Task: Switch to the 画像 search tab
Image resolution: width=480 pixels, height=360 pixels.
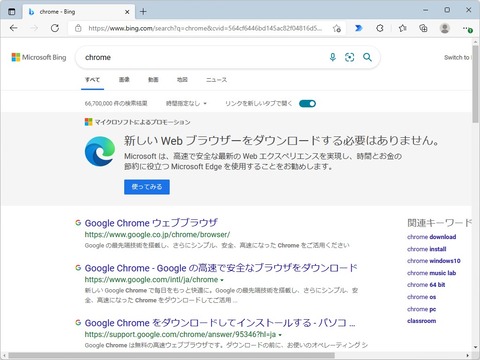Action: click(124, 80)
